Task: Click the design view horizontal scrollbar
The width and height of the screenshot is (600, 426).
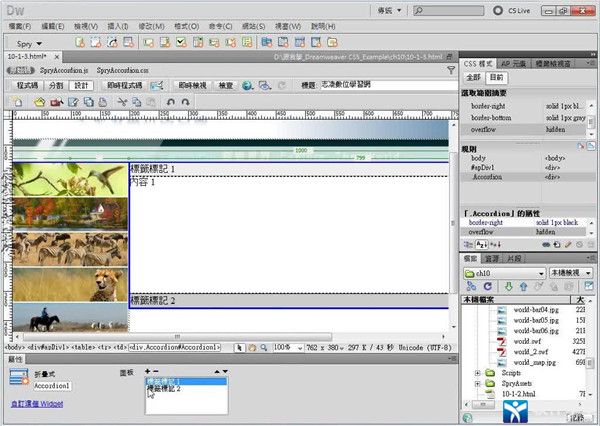Action: pos(177,337)
